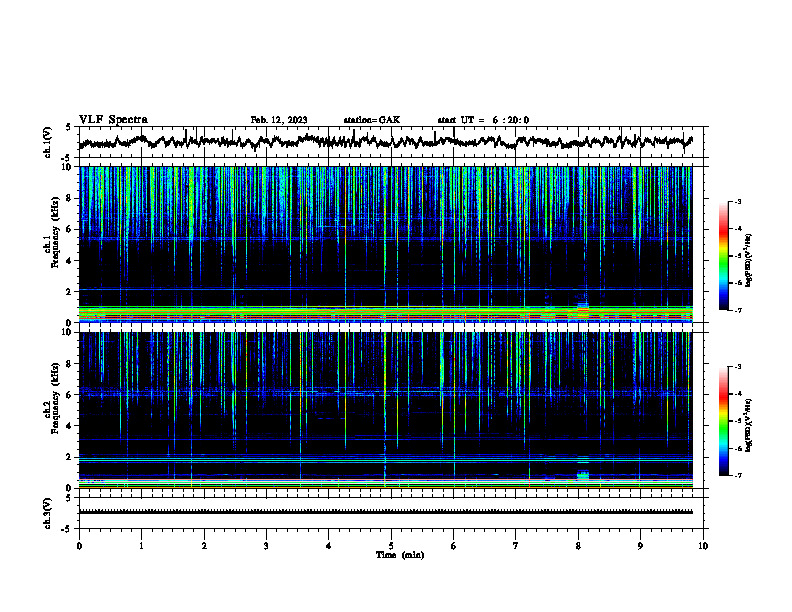Click the ch.3(V) axis label
This screenshot has height=612, width=792.
[x=48, y=513]
